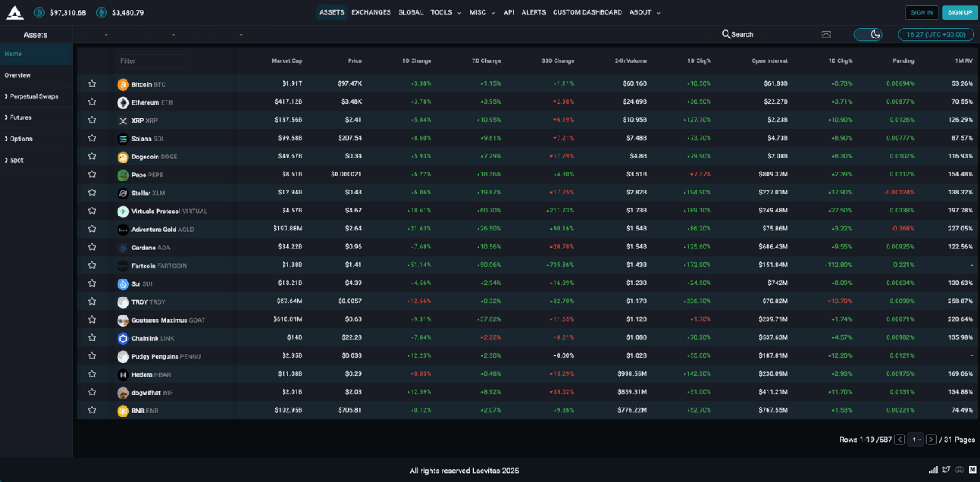Open the search magnifier

pos(726,34)
